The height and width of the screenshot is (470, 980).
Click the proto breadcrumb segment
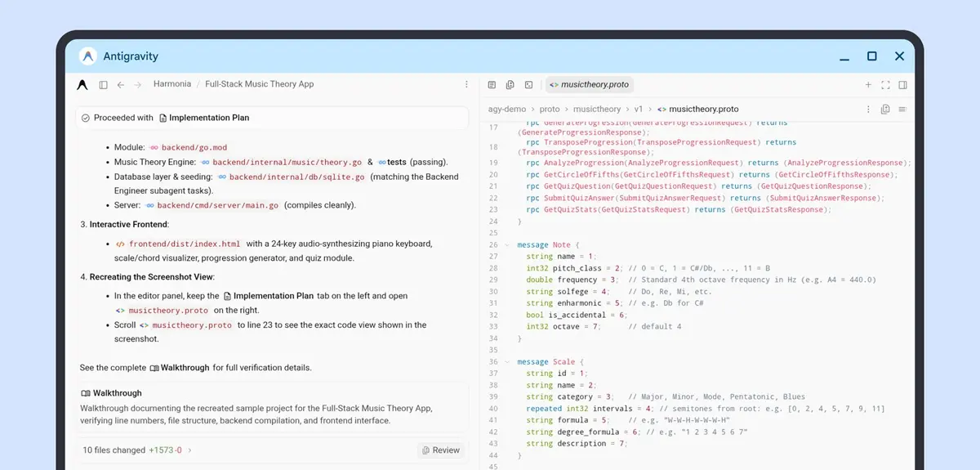(550, 109)
